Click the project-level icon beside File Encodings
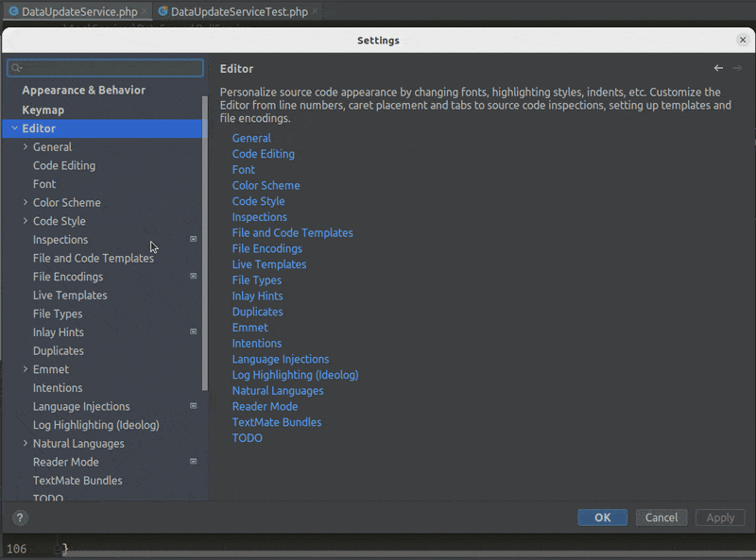The image size is (756, 560). pyautogui.click(x=194, y=276)
